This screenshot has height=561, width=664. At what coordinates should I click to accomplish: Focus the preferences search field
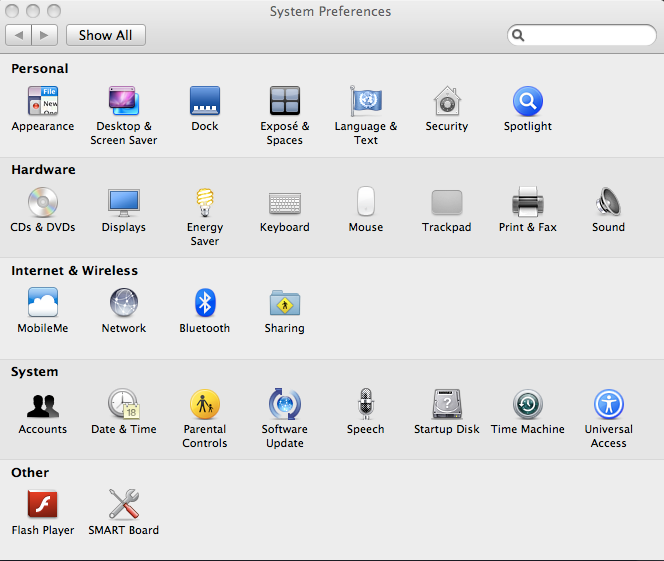[581, 35]
